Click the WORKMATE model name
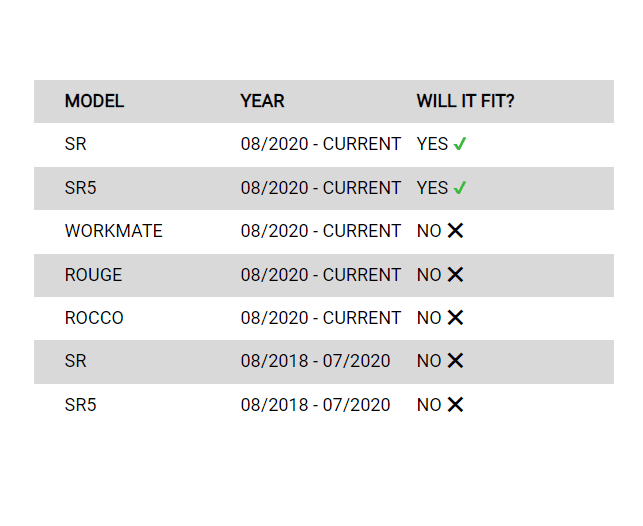The width and height of the screenshot is (643, 526). [x=114, y=231]
